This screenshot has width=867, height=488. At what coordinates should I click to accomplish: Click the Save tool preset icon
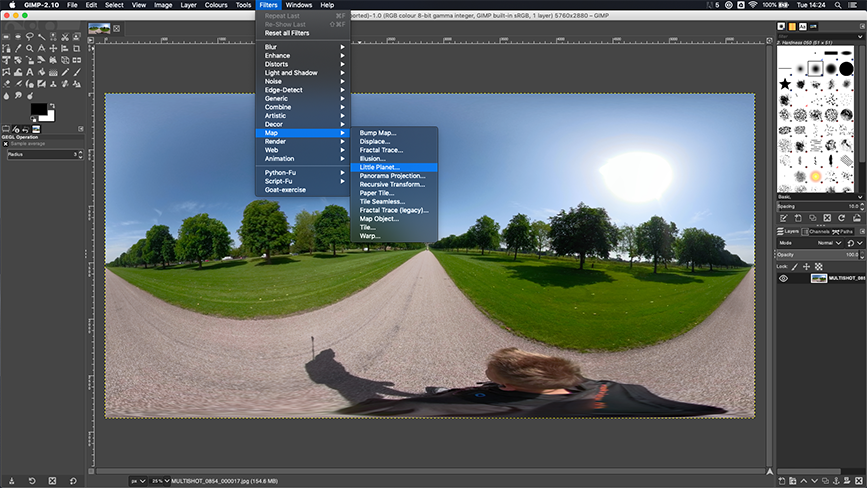pyautogui.click(x=12, y=481)
